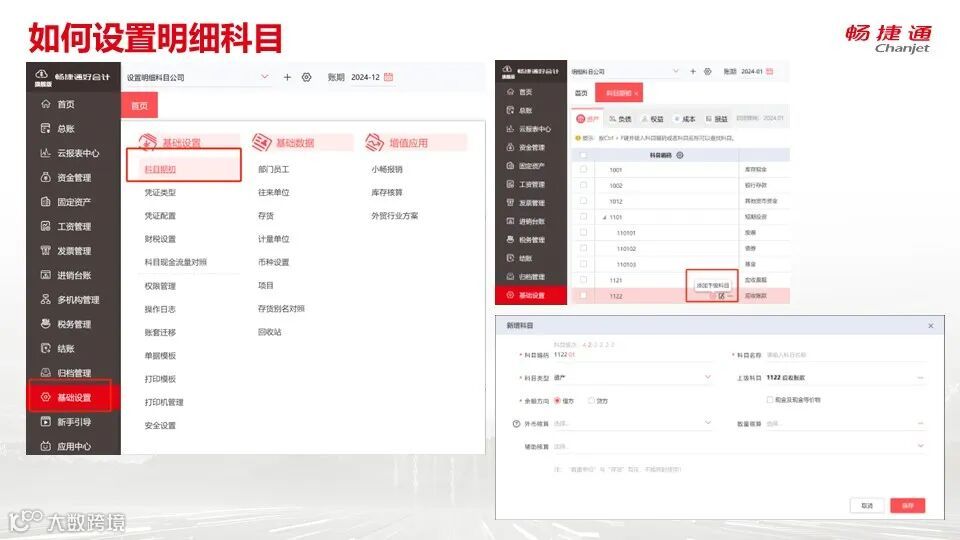Screen dimensions: 960x540
Task: Select the 借方 radio button
Action: click(557, 400)
